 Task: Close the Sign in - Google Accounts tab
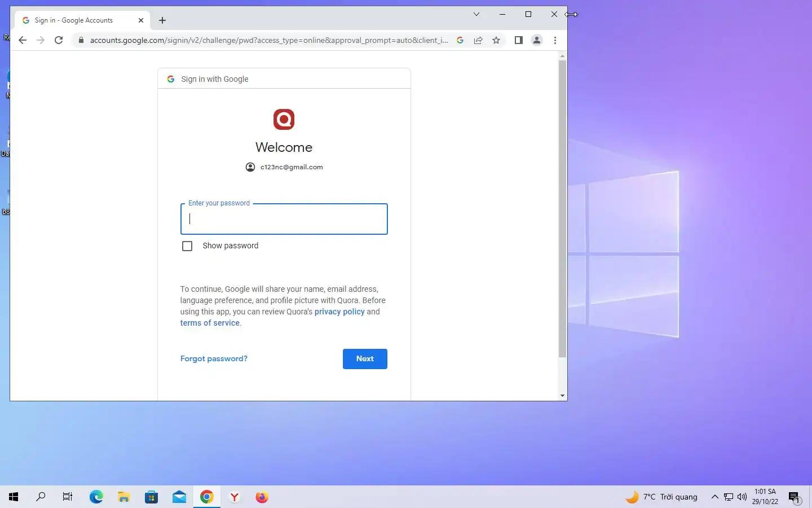pyautogui.click(x=141, y=20)
